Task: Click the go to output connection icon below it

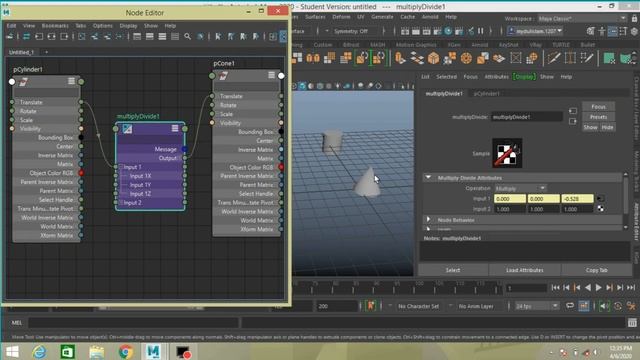Action: click(573, 121)
